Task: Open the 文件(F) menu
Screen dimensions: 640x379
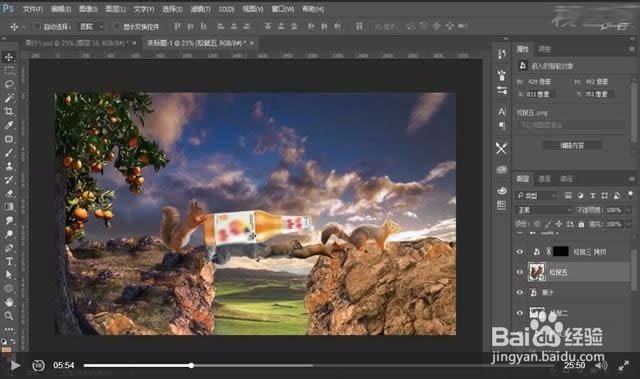Action: pyautogui.click(x=33, y=9)
